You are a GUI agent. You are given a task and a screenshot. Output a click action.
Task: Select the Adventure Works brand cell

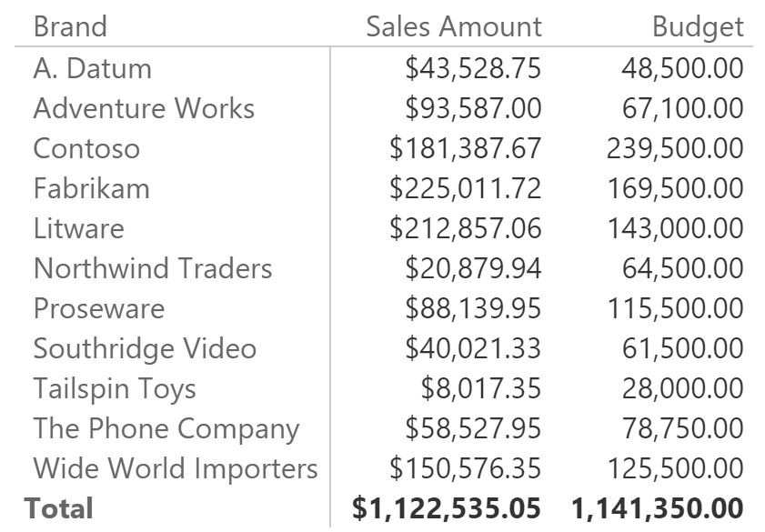[144, 108]
